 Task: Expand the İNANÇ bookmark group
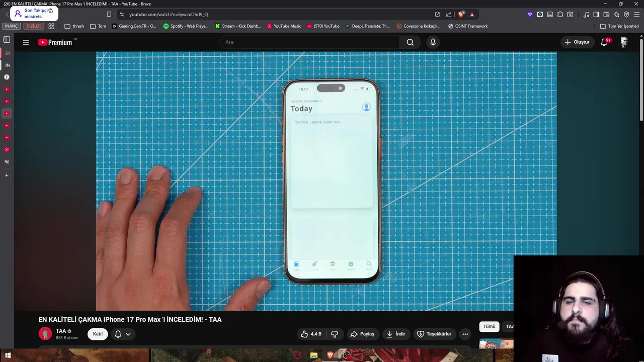pyautogui.click(x=12, y=26)
